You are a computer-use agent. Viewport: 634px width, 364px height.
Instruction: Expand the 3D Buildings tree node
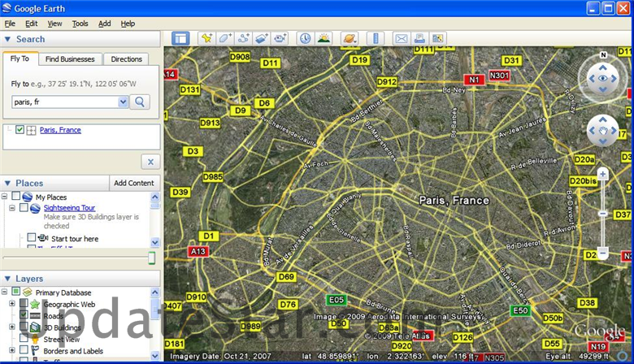[x=12, y=327]
